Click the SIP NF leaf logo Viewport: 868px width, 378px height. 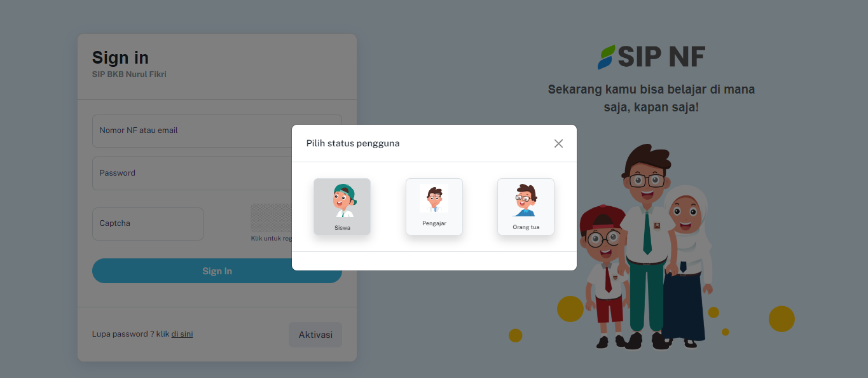tap(606, 57)
